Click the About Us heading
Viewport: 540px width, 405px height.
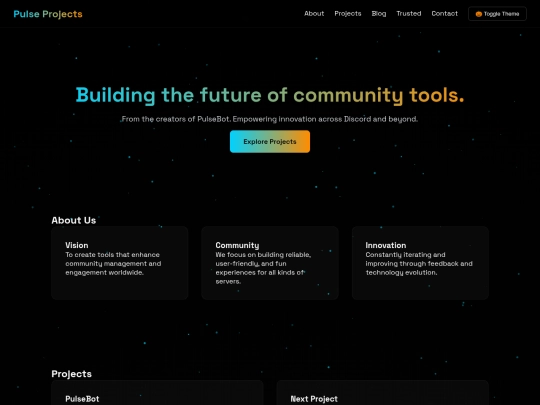(74, 220)
